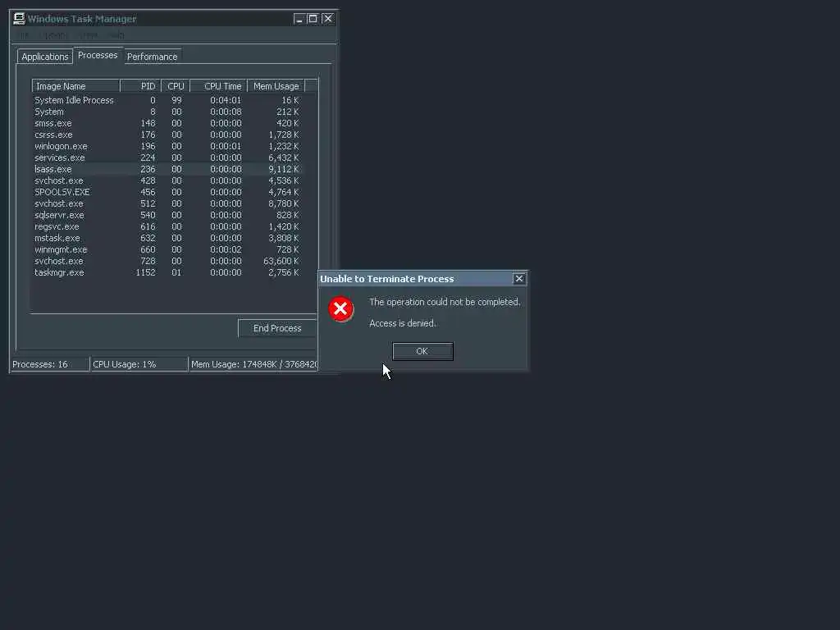Select the taskmgr.exe process

[167, 273]
